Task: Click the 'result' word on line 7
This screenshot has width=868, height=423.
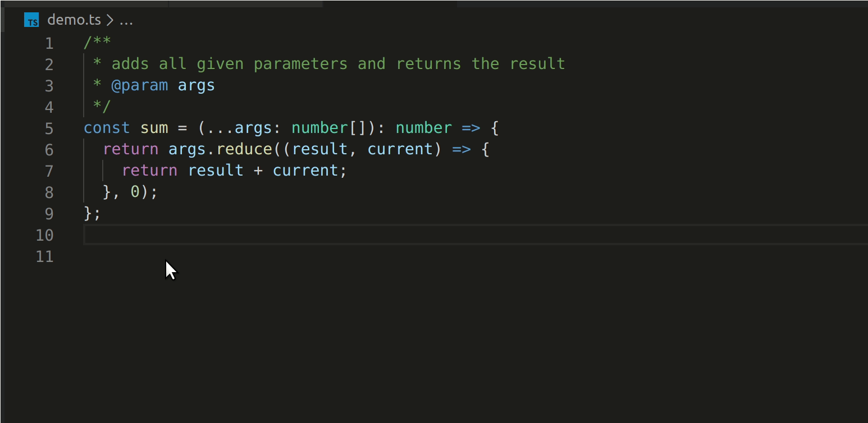Action: (x=216, y=171)
